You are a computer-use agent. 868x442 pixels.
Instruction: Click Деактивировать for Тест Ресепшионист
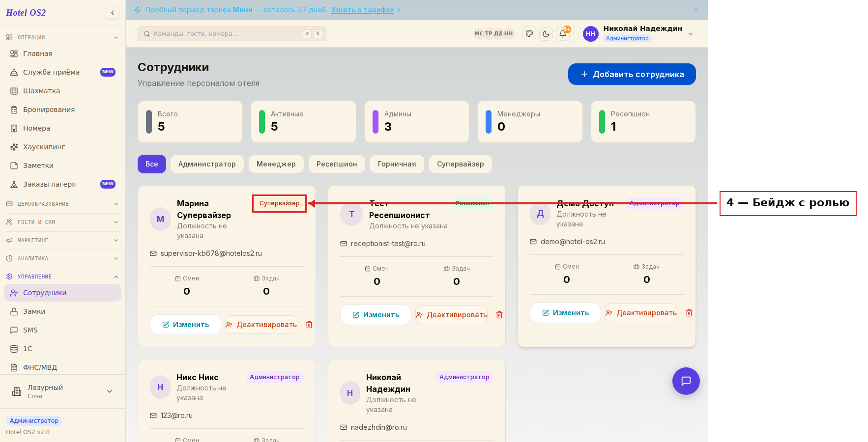(452, 315)
